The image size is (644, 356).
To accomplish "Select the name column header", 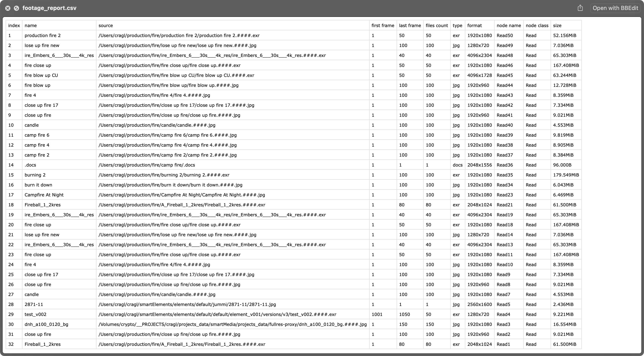I will pyautogui.click(x=30, y=25).
